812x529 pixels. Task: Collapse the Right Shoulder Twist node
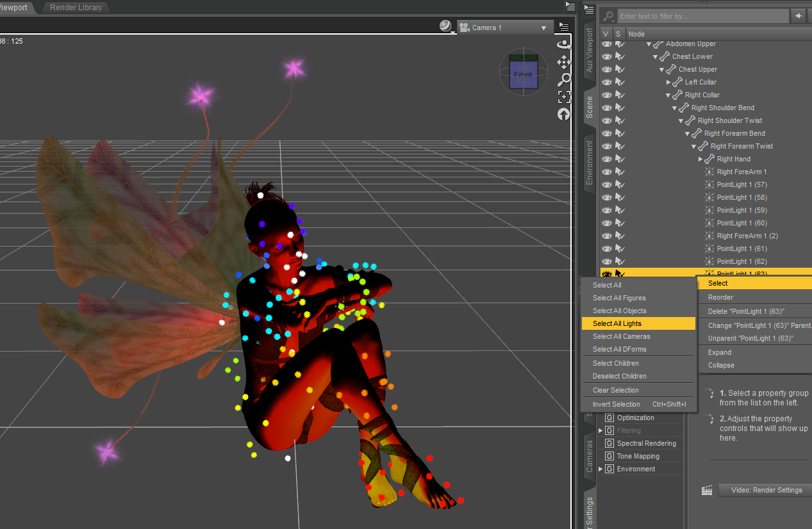pos(681,120)
